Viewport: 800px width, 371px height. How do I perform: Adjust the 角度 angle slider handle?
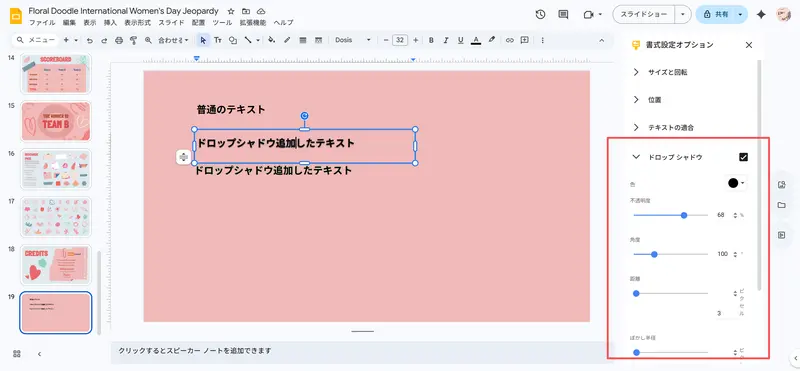click(x=654, y=254)
